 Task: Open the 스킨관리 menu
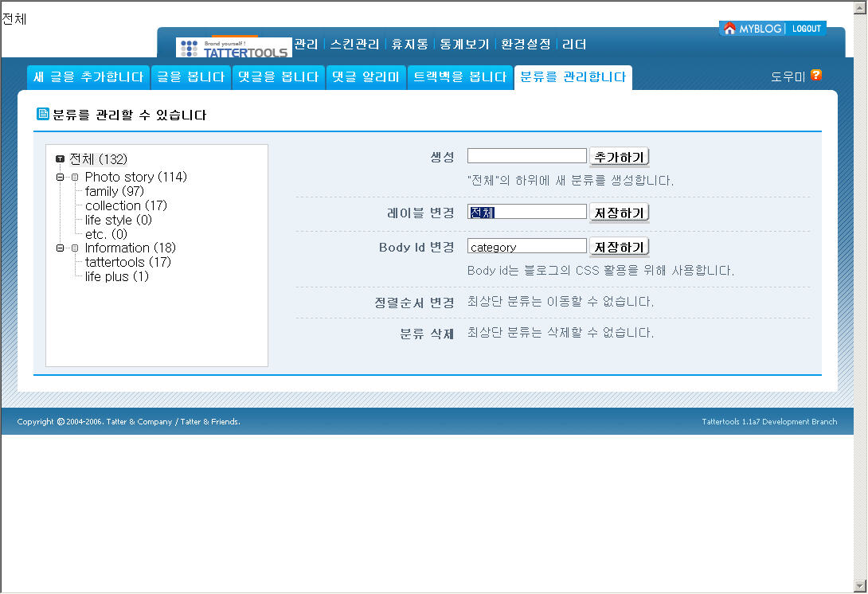pos(354,45)
